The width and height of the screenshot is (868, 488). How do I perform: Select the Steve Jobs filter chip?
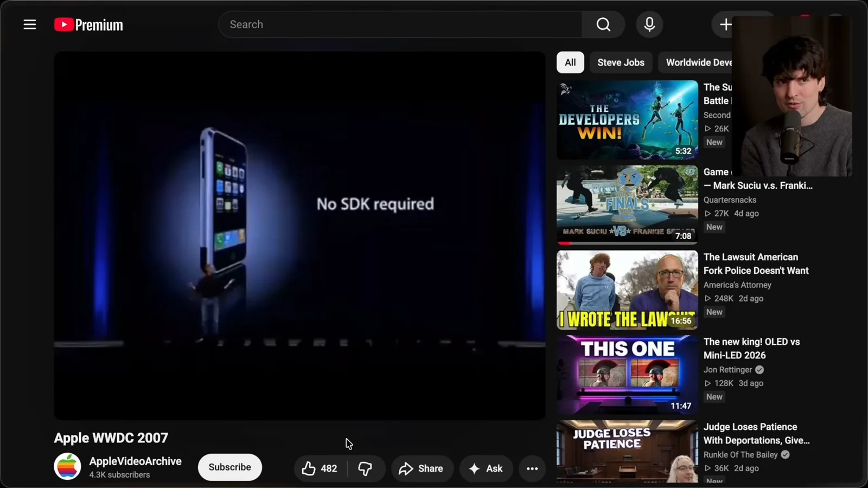(621, 62)
